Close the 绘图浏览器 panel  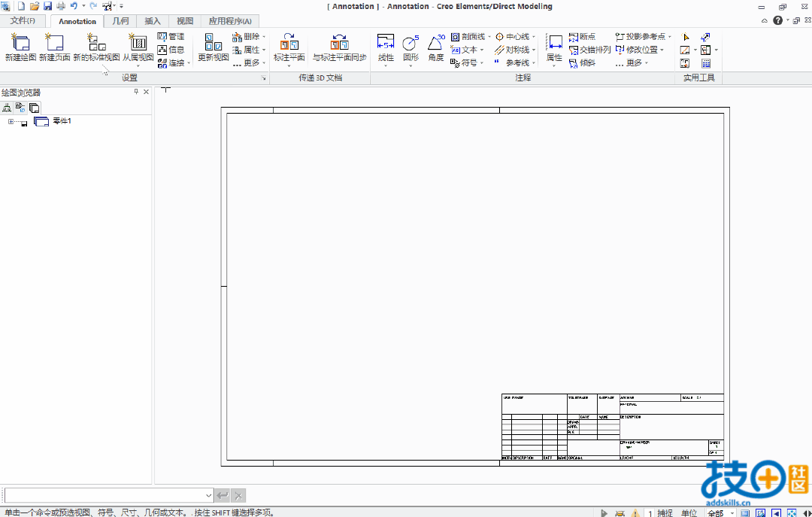pos(146,92)
